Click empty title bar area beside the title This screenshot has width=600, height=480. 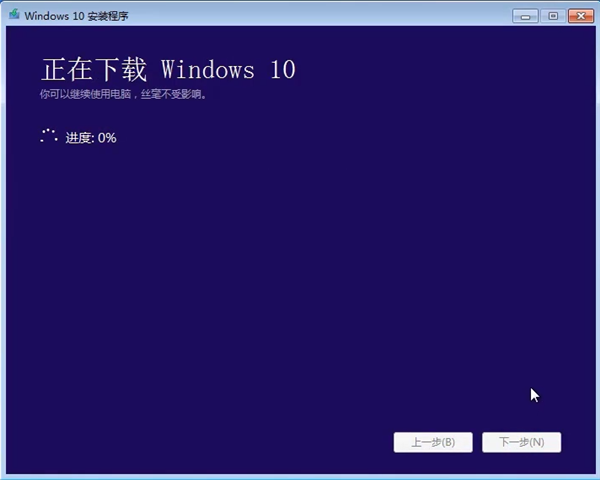click(300, 16)
